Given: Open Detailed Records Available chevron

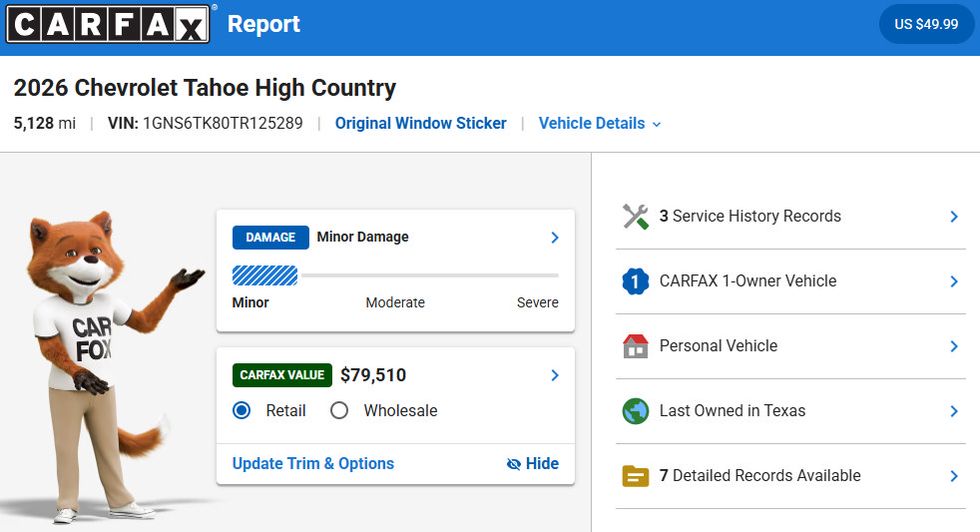Looking at the screenshot, I should (x=954, y=476).
